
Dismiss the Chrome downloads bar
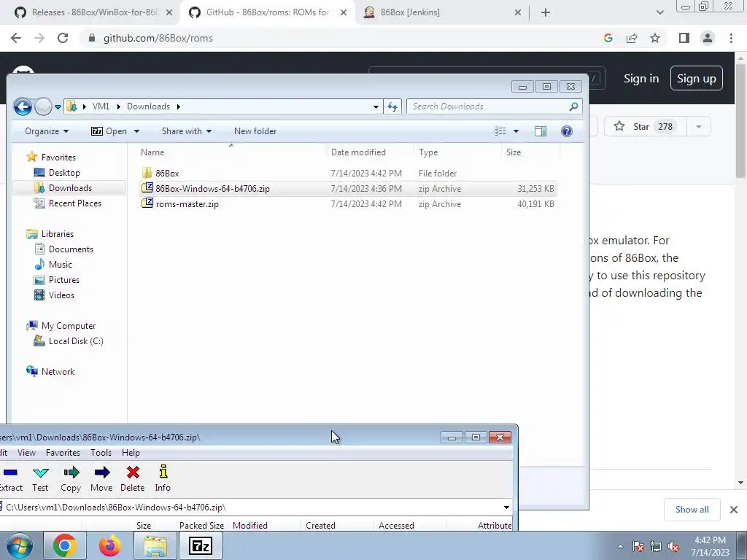coord(734,510)
